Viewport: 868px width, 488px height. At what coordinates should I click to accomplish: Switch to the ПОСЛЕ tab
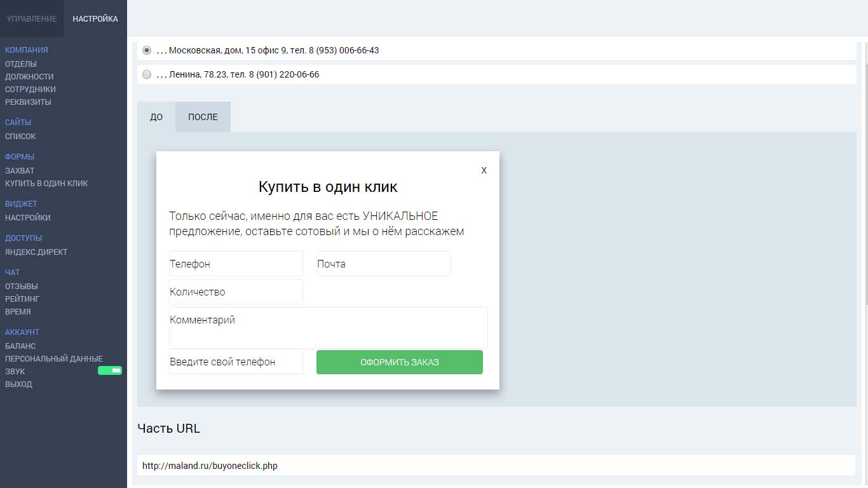pyautogui.click(x=203, y=117)
